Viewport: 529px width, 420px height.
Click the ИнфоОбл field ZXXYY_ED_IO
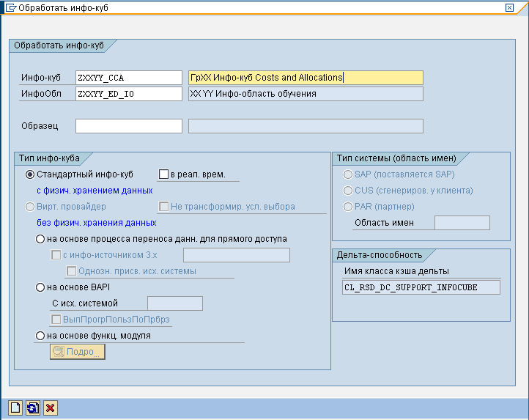pos(129,94)
